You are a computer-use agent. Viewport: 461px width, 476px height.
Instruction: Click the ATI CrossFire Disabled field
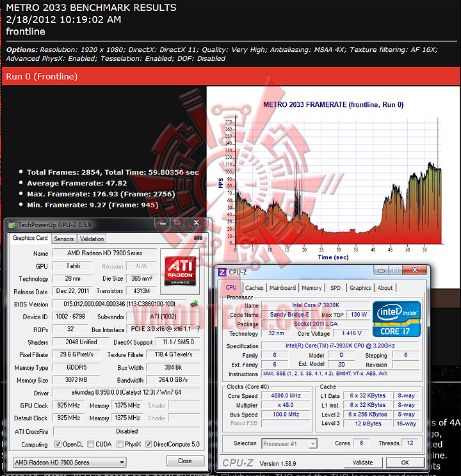click(x=127, y=431)
